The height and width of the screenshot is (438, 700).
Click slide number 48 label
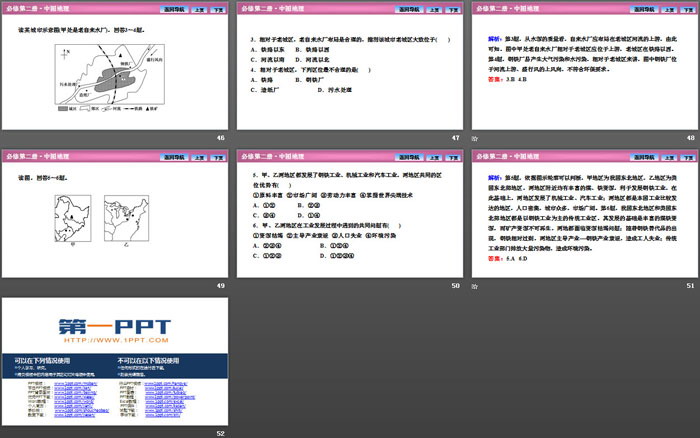click(691, 138)
